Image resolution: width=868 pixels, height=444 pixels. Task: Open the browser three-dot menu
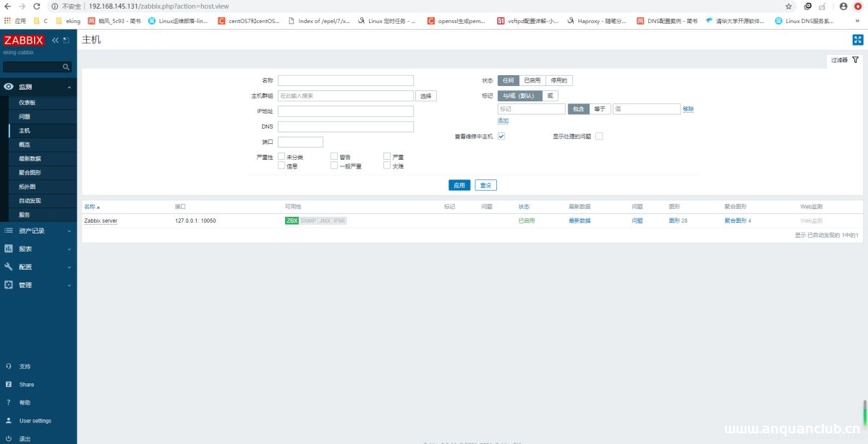pyautogui.click(x=858, y=6)
